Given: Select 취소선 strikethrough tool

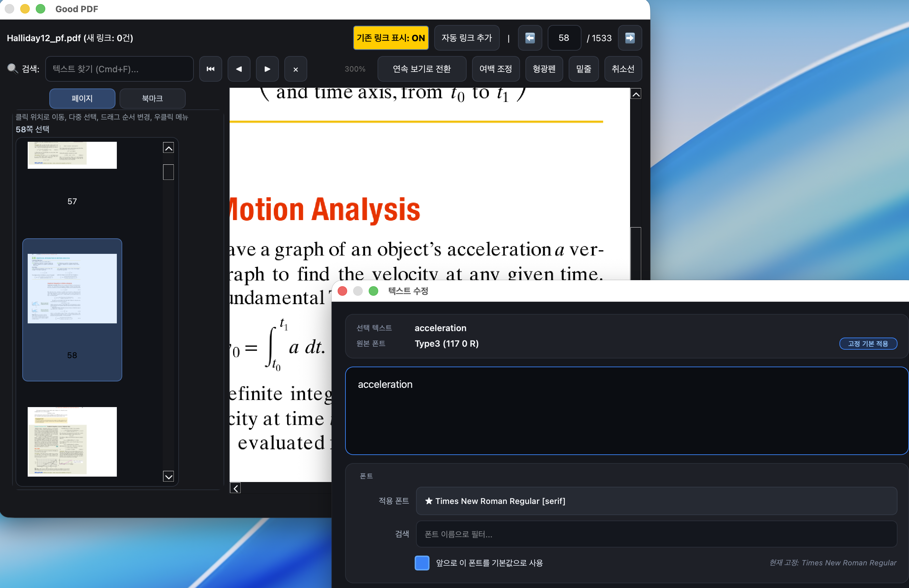Looking at the screenshot, I should (x=623, y=69).
